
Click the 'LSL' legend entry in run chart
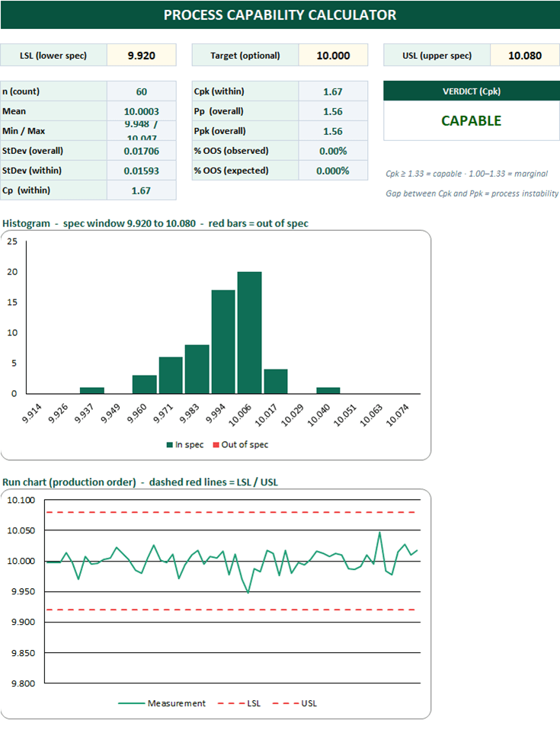(x=239, y=703)
